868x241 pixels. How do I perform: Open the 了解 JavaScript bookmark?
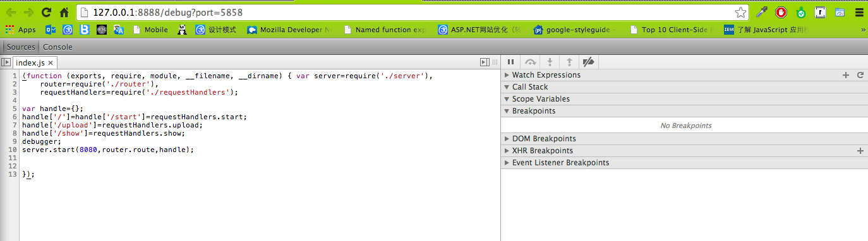click(x=767, y=30)
